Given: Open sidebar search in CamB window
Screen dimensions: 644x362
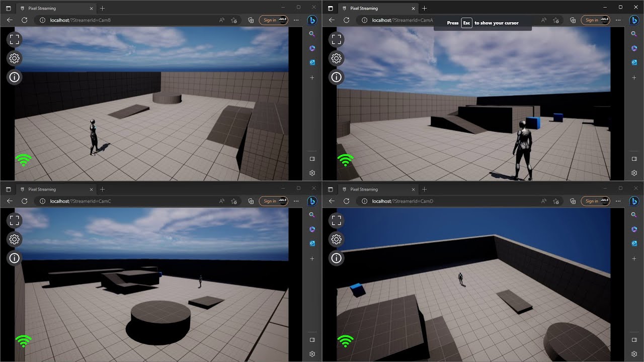Looking at the screenshot, I should point(312,34).
